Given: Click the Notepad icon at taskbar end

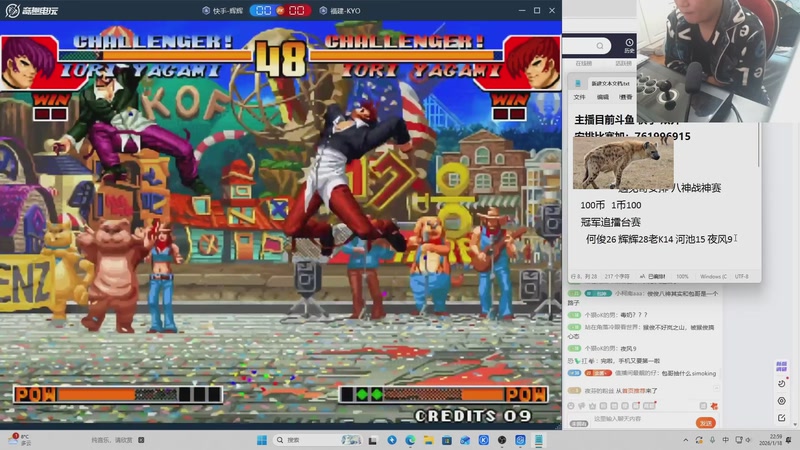Looking at the screenshot, I should (x=539, y=440).
